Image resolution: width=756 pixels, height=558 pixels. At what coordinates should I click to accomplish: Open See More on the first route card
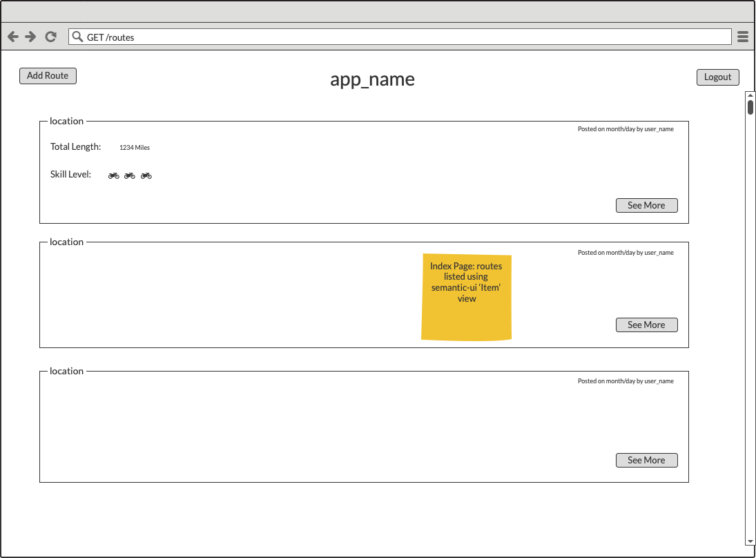point(646,206)
